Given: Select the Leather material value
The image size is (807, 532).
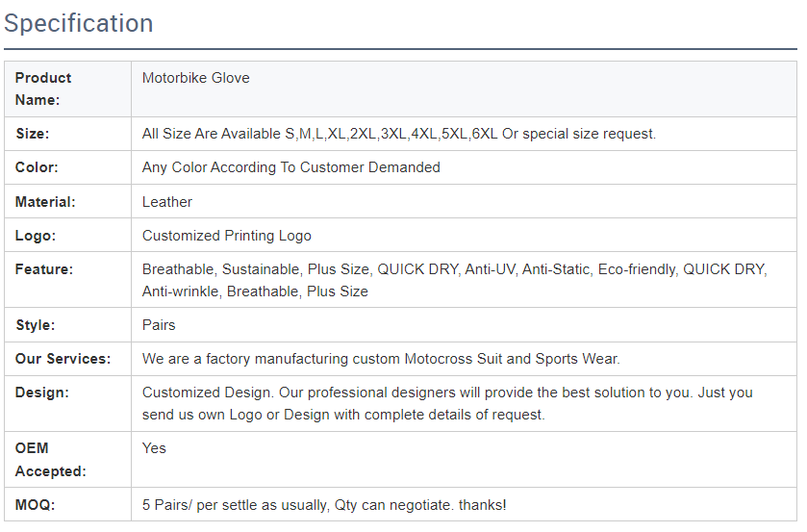Looking at the screenshot, I should (x=167, y=202).
